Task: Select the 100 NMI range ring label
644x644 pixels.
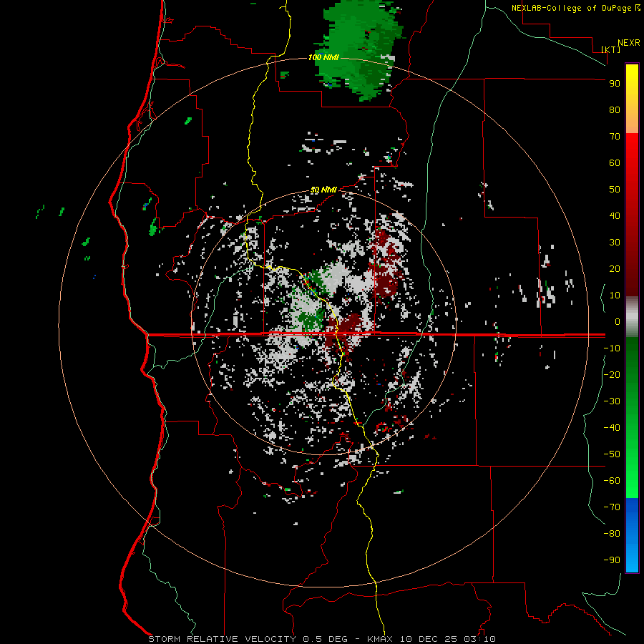Action: pos(323,57)
